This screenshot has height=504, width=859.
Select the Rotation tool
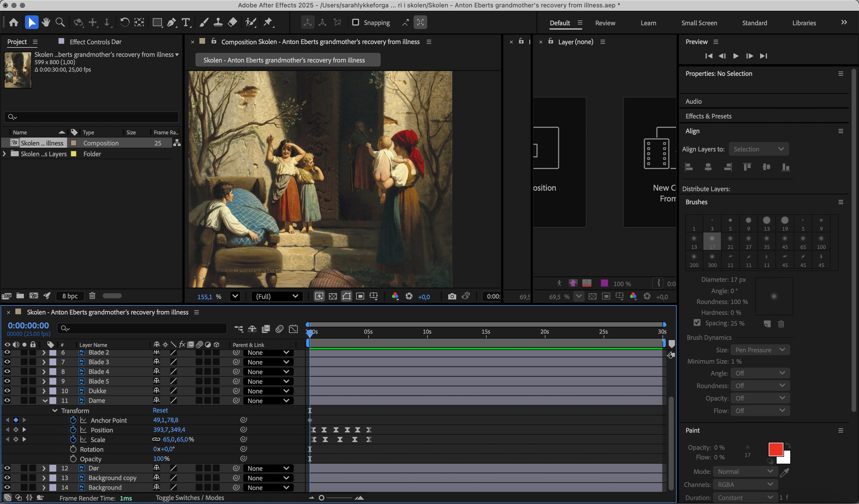(x=125, y=22)
